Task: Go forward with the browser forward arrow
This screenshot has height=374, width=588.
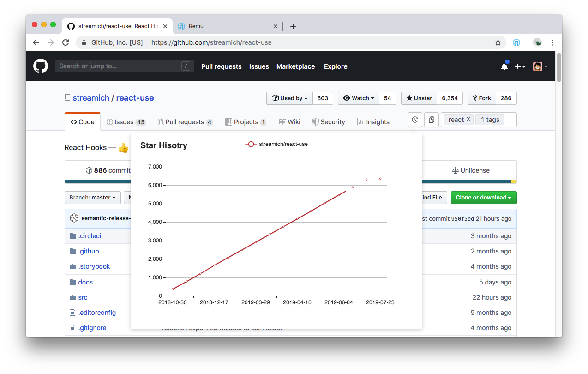Action: 51,42
